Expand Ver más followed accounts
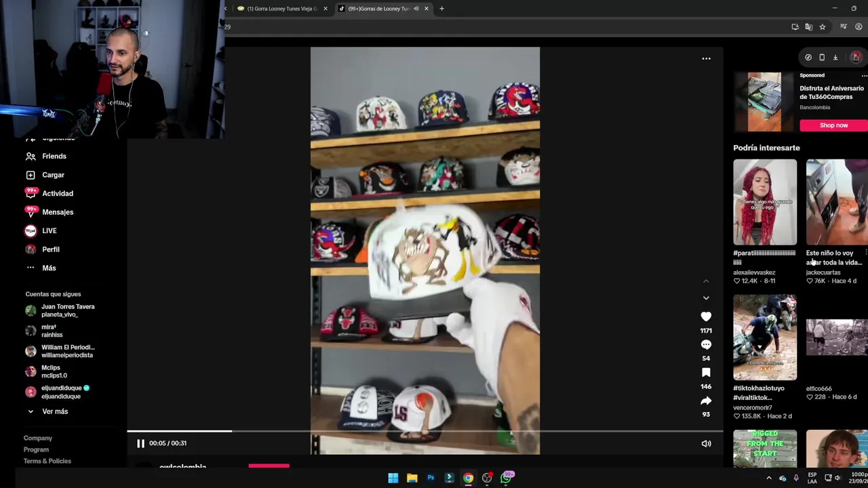 coord(47,411)
